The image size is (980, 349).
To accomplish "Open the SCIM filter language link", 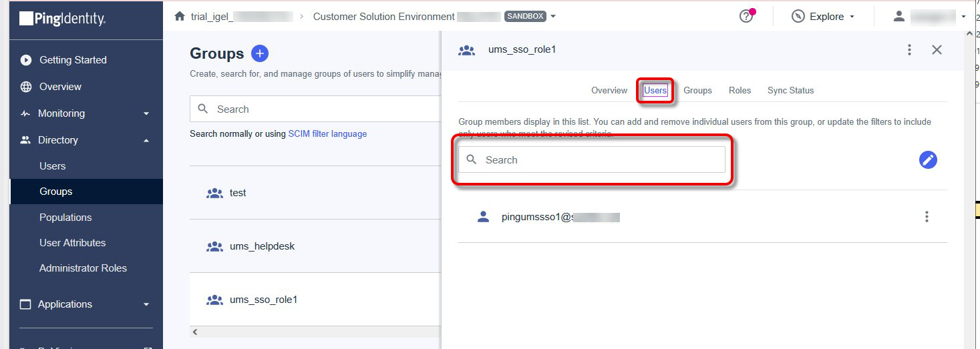I will pos(327,133).
